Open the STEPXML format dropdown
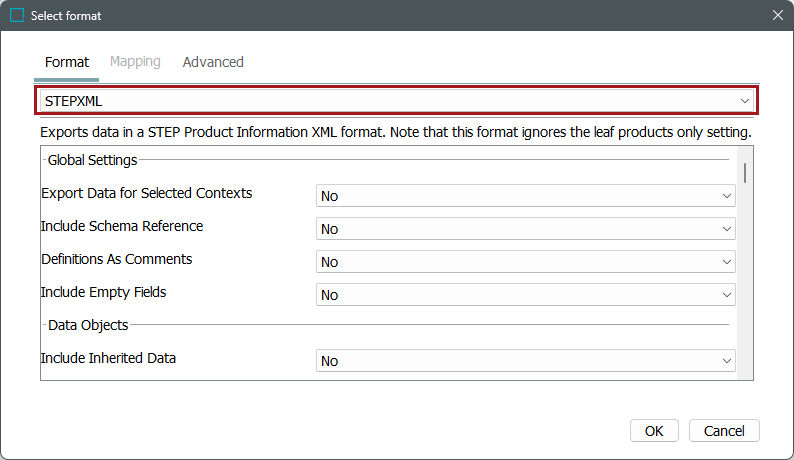 tap(398, 101)
